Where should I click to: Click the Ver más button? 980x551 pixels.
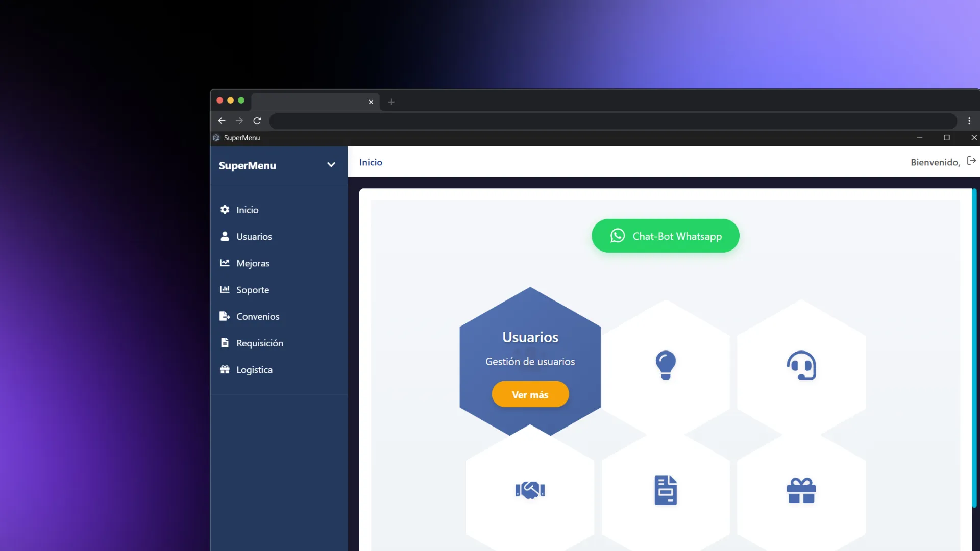tap(530, 394)
